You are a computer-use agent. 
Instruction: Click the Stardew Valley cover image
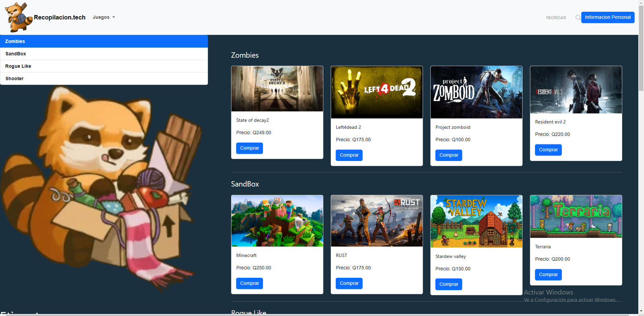point(477,221)
